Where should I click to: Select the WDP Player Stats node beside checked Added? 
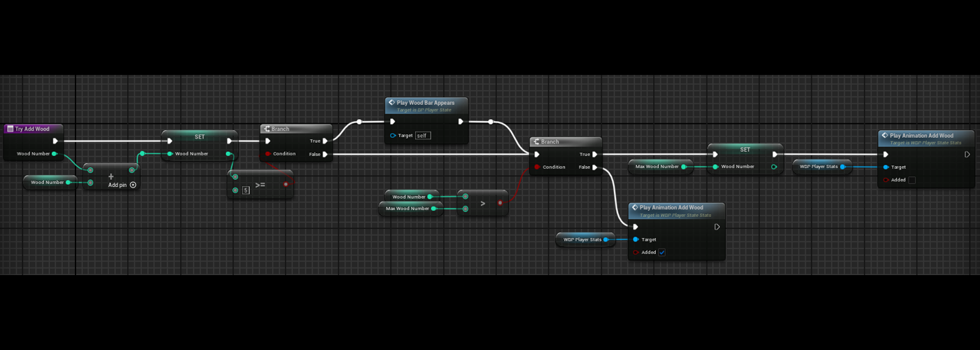click(582, 239)
